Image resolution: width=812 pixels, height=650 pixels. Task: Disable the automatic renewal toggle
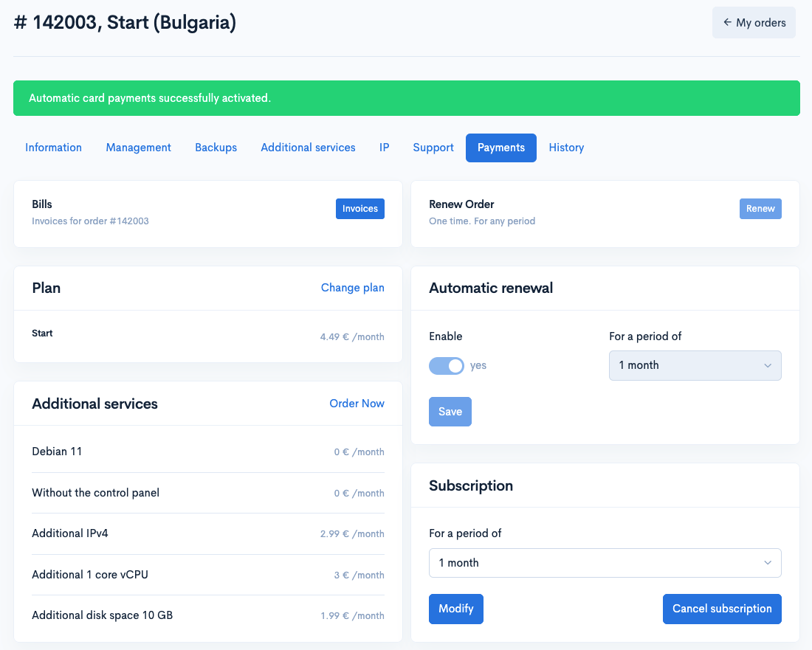point(447,365)
